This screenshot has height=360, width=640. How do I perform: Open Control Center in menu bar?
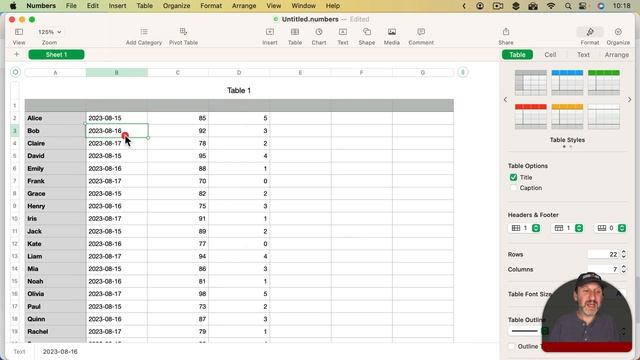(583, 6)
